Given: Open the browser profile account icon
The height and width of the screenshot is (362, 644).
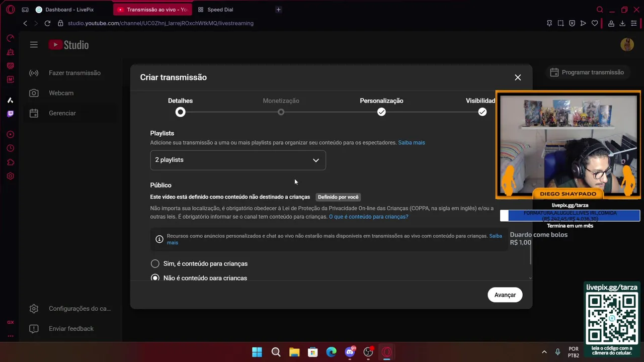Looking at the screenshot, I should click(611, 23).
